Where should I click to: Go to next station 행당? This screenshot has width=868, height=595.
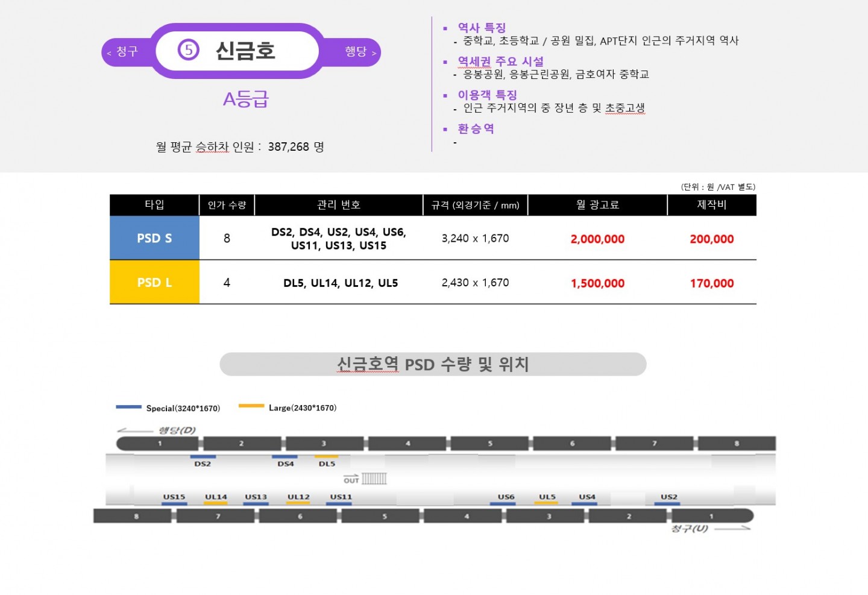[x=360, y=52]
